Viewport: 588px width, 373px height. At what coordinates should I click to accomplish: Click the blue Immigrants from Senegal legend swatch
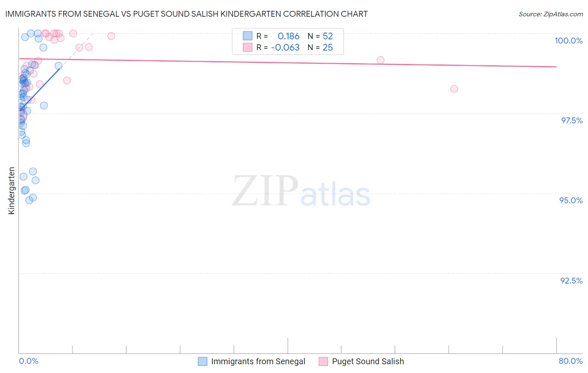point(202,361)
